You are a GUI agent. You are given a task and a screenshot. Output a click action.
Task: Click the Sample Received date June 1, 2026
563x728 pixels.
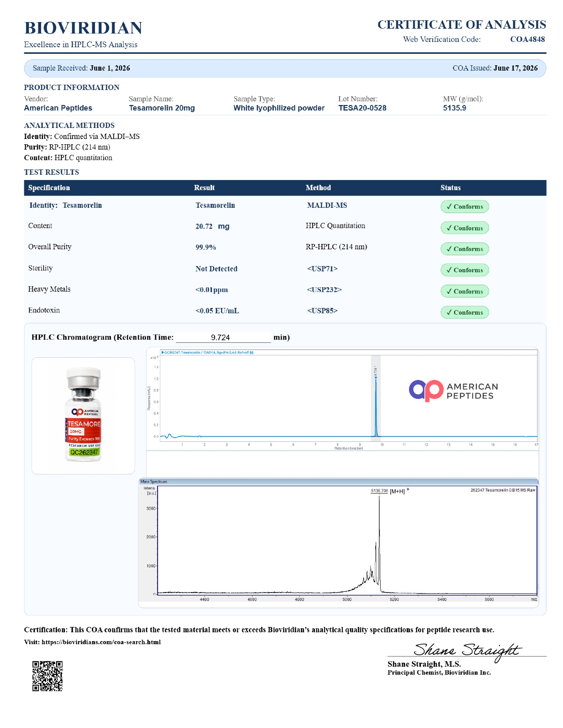point(110,68)
